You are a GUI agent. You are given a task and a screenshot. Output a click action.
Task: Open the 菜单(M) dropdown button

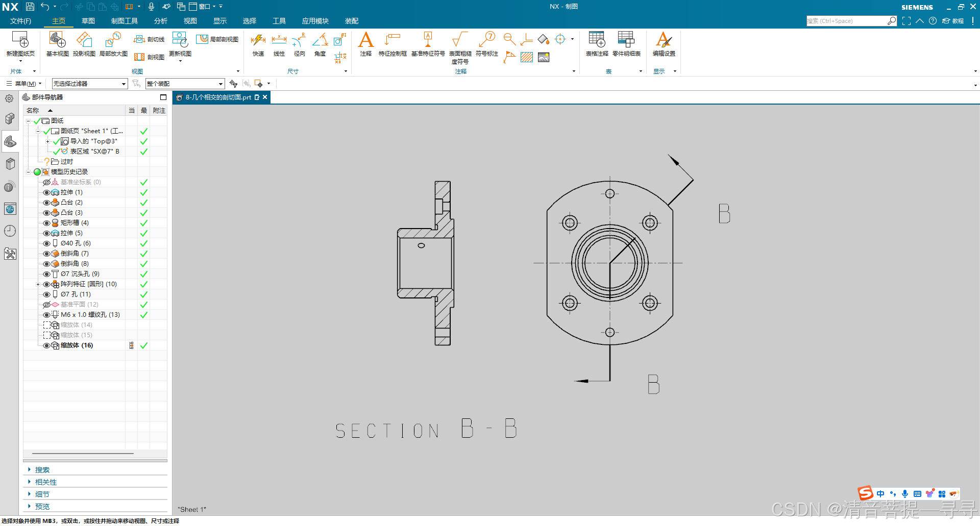[24, 84]
